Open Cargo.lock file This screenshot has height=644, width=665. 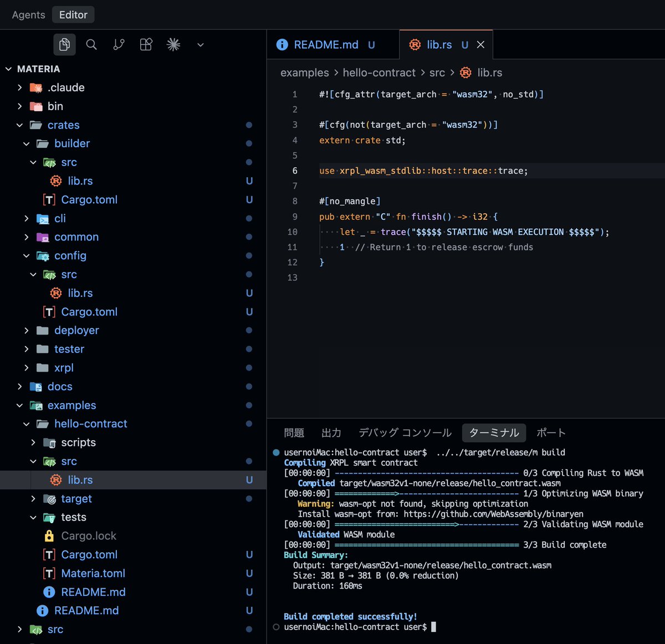pyautogui.click(x=89, y=536)
